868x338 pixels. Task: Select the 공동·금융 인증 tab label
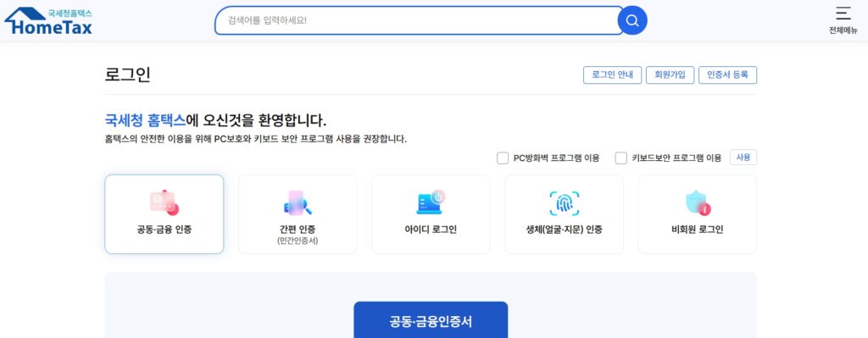(164, 230)
